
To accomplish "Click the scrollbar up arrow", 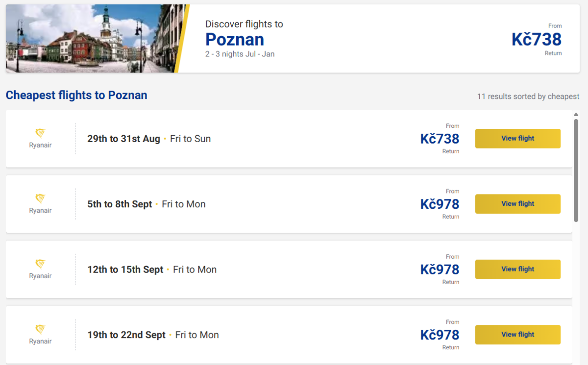I will tap(576, 115).
